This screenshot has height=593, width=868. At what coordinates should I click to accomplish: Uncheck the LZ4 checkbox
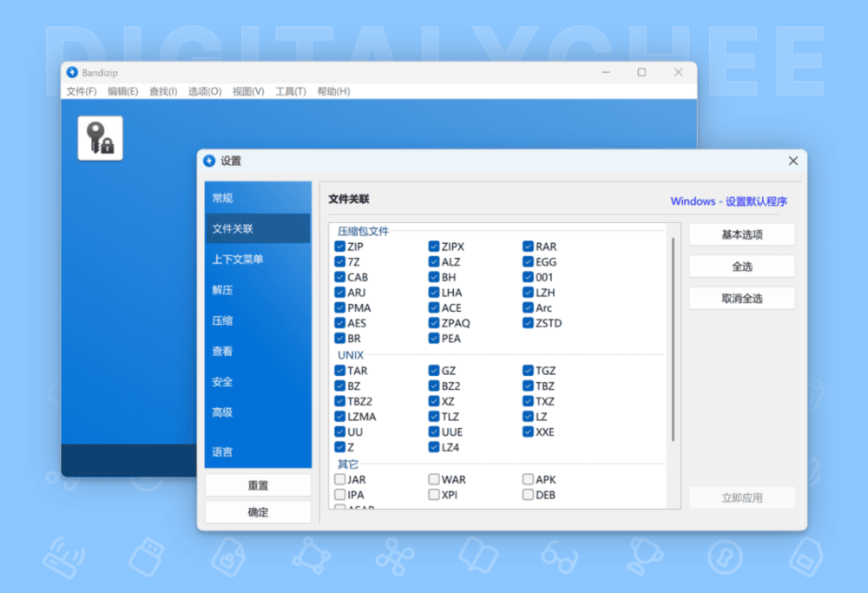tap(434, 447)
